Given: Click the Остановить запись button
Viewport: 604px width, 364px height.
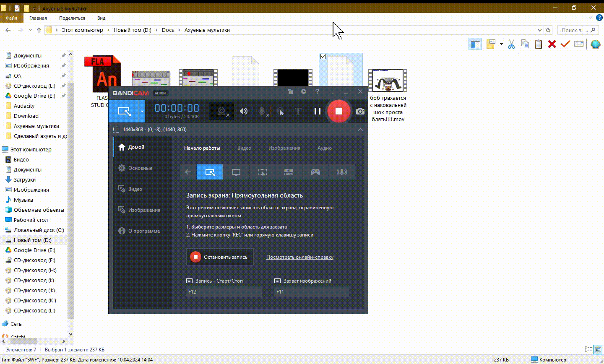Looking at the screenshot, I should pyautogui.click(x=220, y=257).
